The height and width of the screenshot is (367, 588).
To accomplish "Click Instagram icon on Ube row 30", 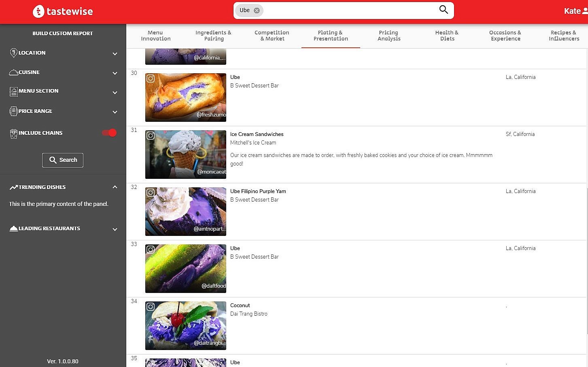I will click(151, 78).
